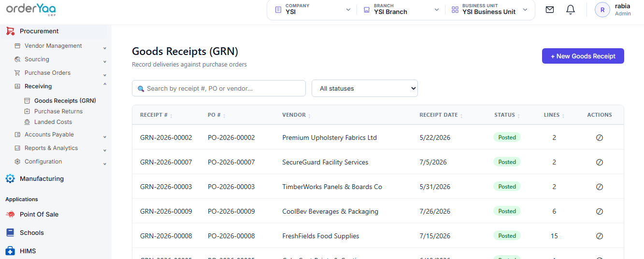Click the Purchase Orders cart icon
The height and width of the screenshot is (259, 644).
pos(17,73)
